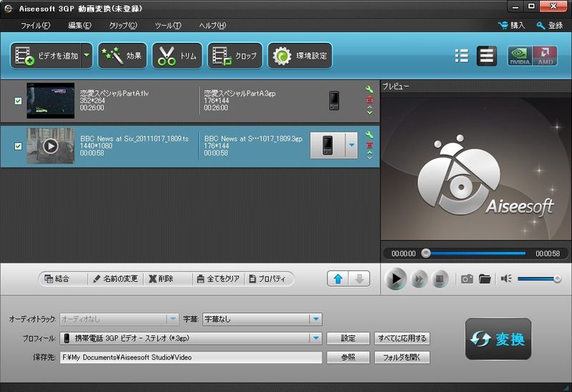Screen dimensions: 572x392
Task: Click 全てをクリア (Clear All) button
Action: (218, 279)
